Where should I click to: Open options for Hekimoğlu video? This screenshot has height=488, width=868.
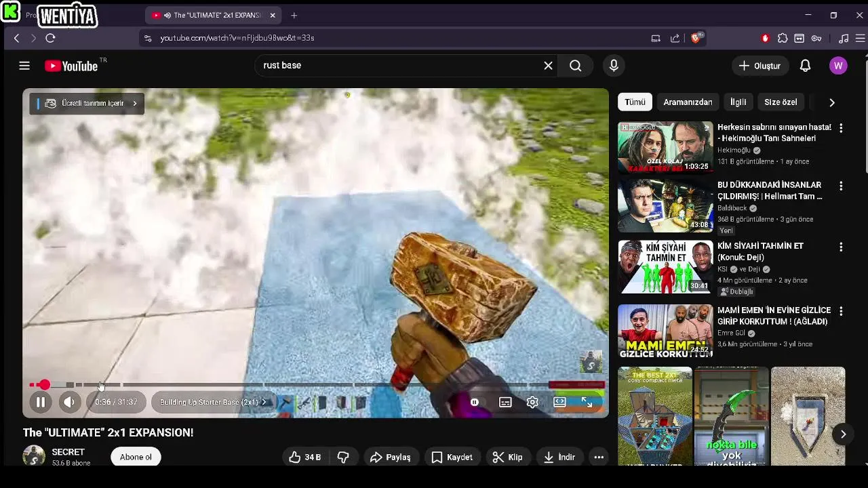point(841,128)
